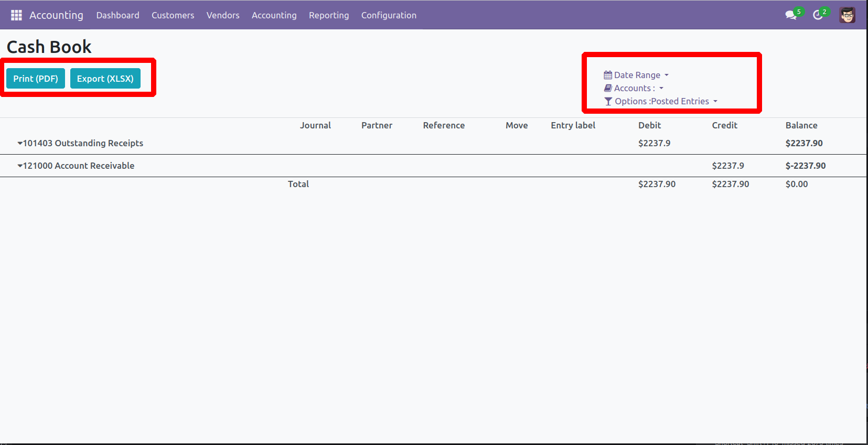Click the Total debit $2237.90

[657, 184]
